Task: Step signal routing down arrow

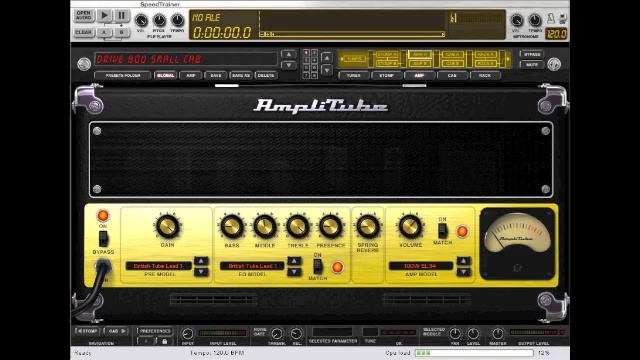Action: point(327,70)
